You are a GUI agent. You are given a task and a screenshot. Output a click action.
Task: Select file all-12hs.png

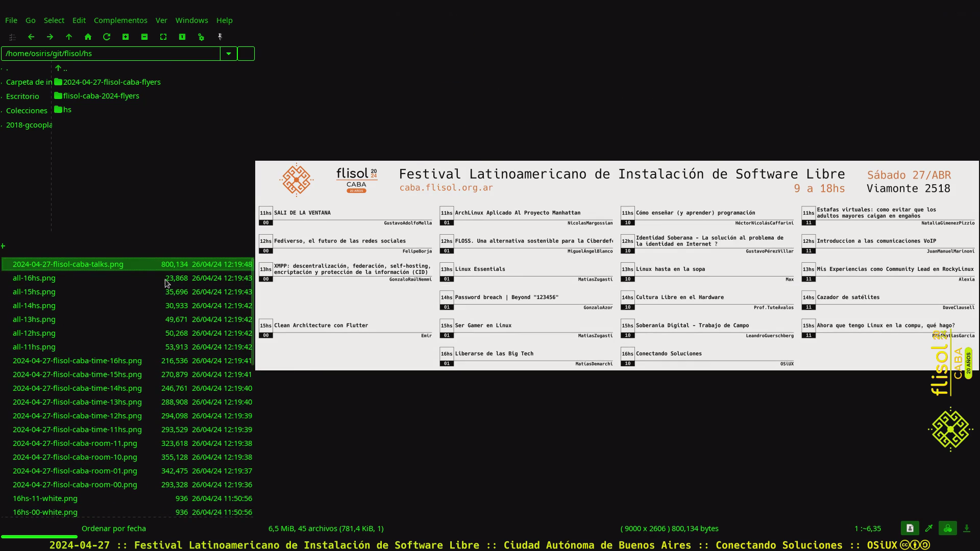[x=128, y=333]
